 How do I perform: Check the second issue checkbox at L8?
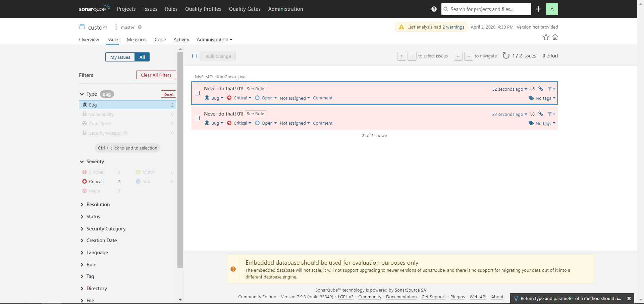197,118
